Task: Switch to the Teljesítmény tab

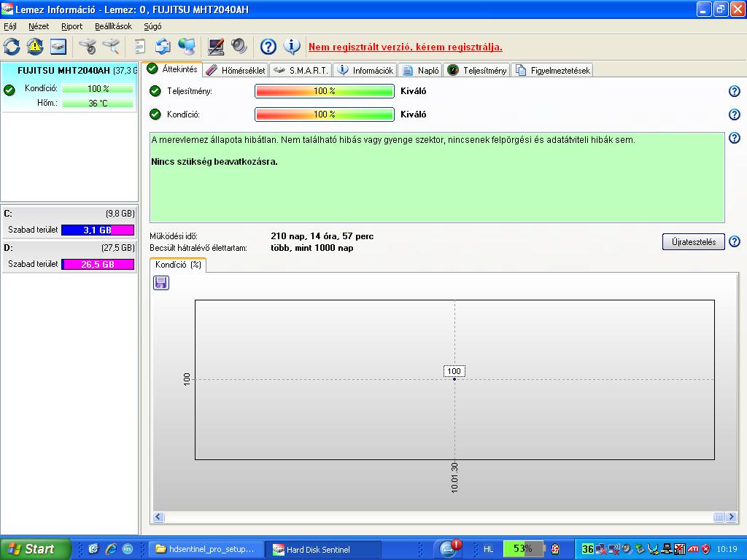Action: [477, 71]
